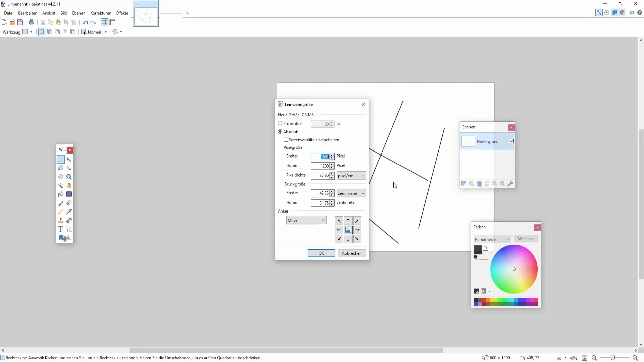Open the Primärfarbe dropdown
The image size is (644, 362).
coord(492,239)
